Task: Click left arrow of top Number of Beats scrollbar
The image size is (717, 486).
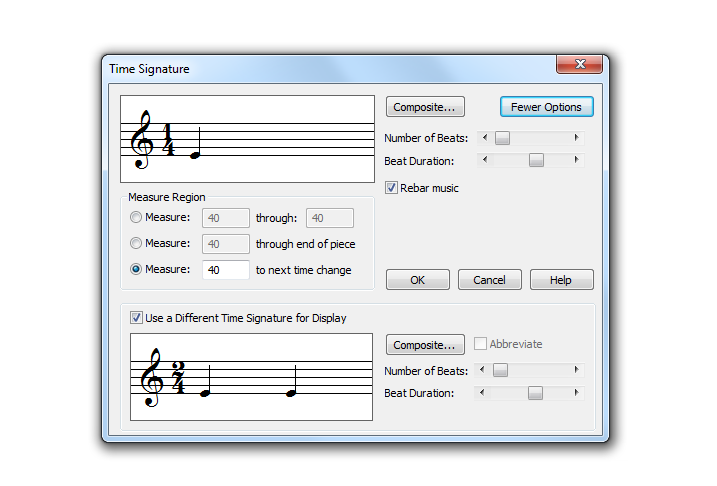Action: pos(486,138)
